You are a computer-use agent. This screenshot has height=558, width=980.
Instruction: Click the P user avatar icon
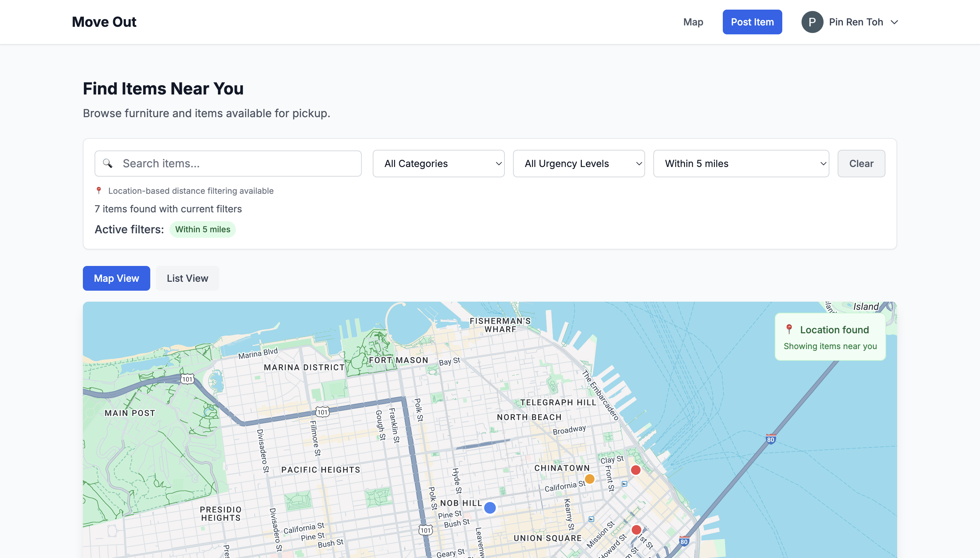pos(812,22)
